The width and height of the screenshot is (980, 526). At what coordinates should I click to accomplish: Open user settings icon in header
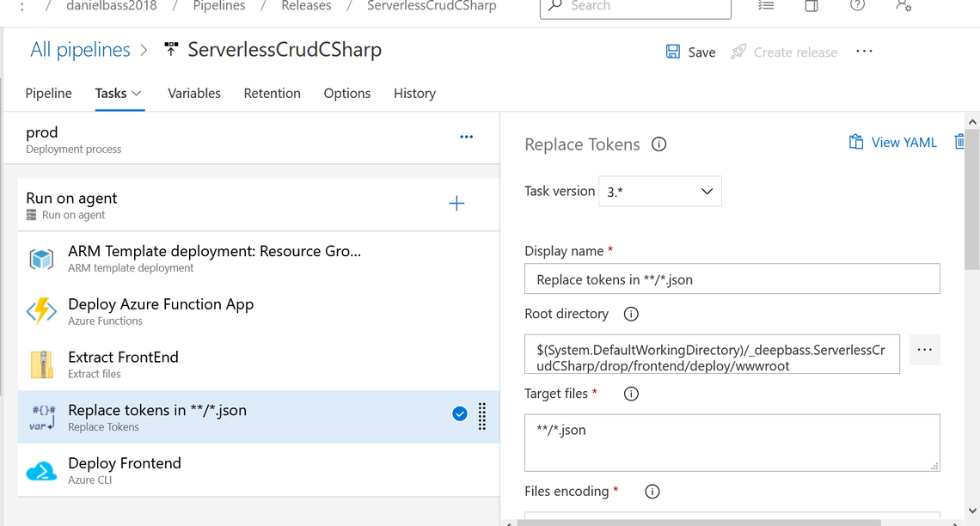click(x=903, y=6)
